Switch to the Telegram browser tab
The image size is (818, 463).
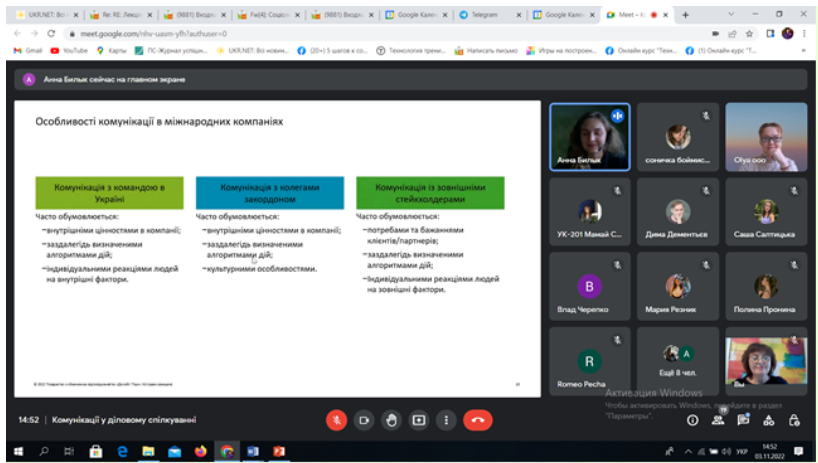(x=489, y=15)
